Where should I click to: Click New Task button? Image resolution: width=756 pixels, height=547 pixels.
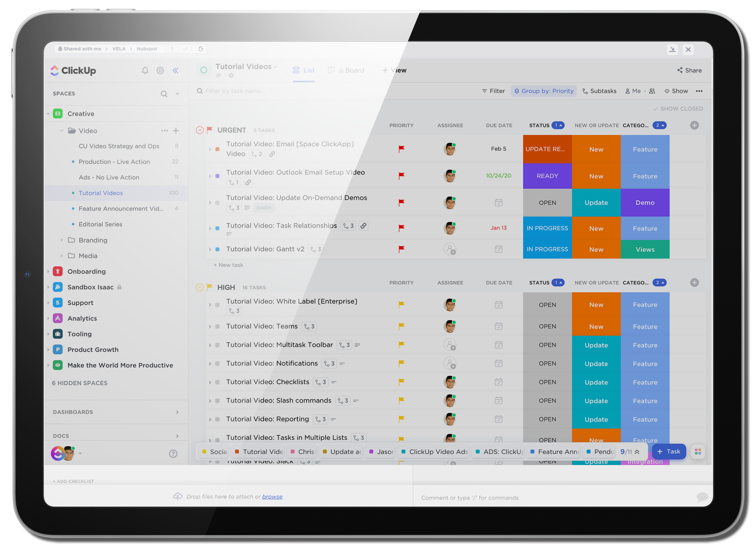click(669, 451)
